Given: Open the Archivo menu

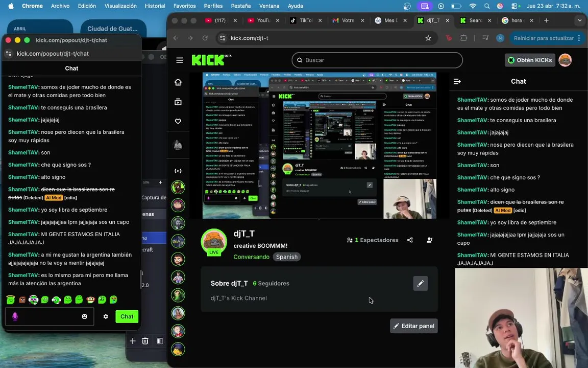Looking at the screenshot, I should coord(60,6).
